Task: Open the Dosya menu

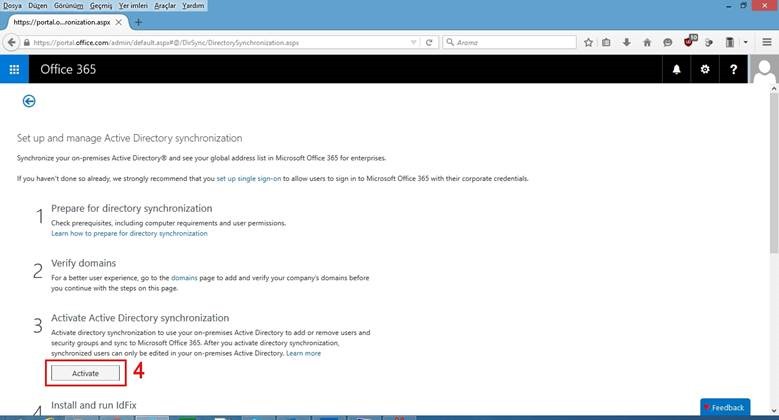Action: [x=12, y=5]
